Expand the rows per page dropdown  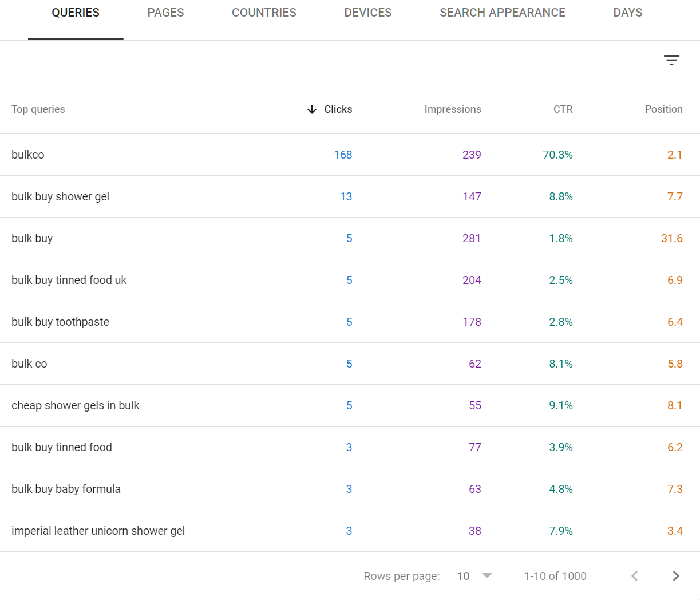pyautogui.click(x=487, y=576)
